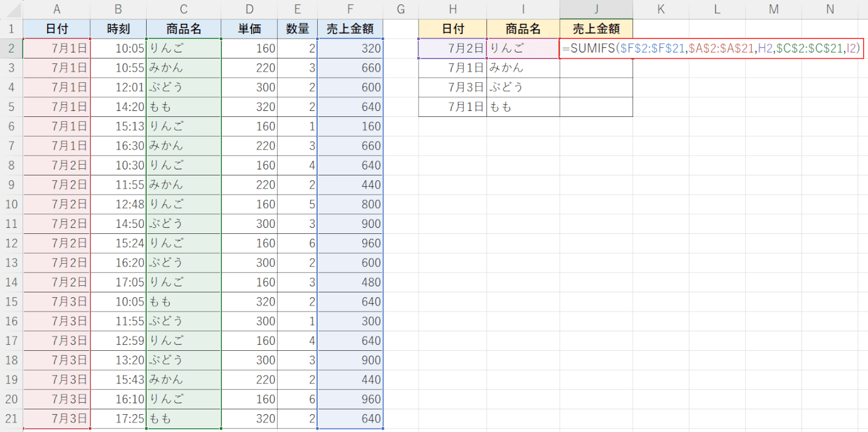Click the 売上金額 header in cell J1
Screen dimensions: 868x432
[x=596, y=29]
